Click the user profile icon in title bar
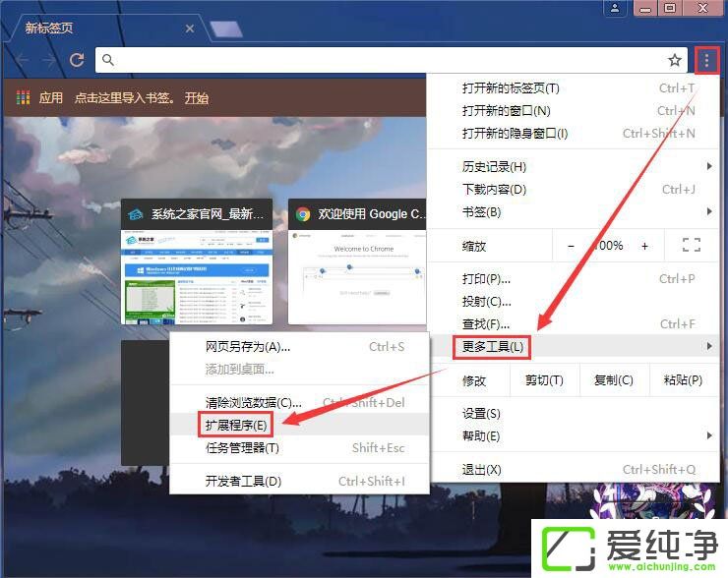The image size is (728, 578). tap(615, 9)
